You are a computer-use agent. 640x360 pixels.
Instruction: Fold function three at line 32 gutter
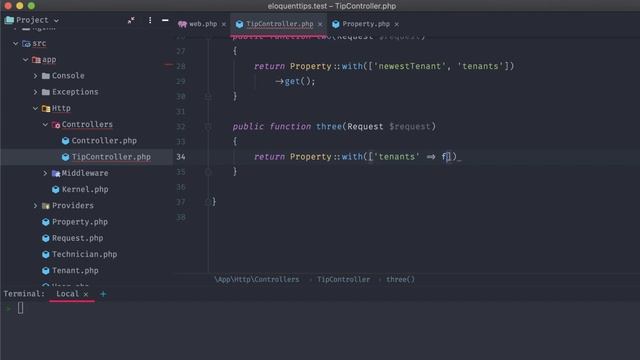pyautogui.click(x=208, y=127)
